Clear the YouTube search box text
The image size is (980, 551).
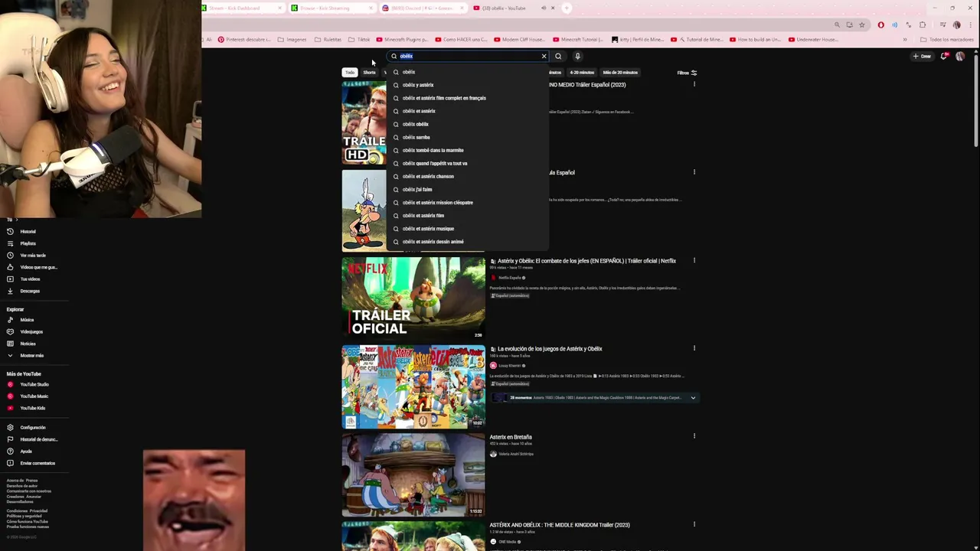[x=544, y=56]
